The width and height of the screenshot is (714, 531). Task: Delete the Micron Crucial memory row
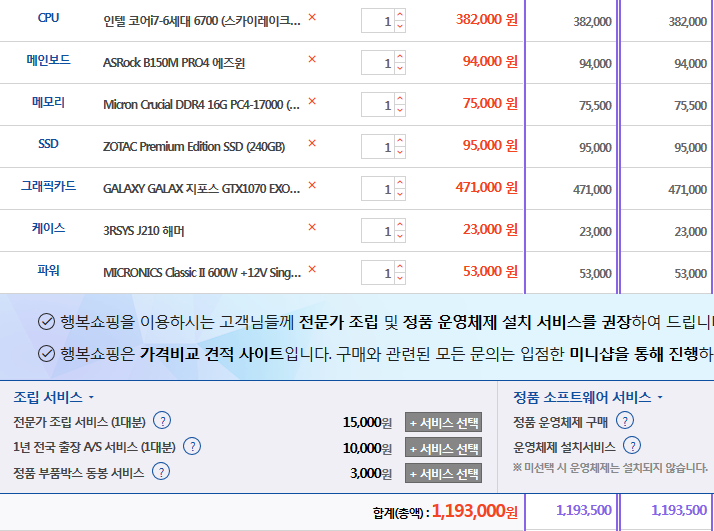312,101
